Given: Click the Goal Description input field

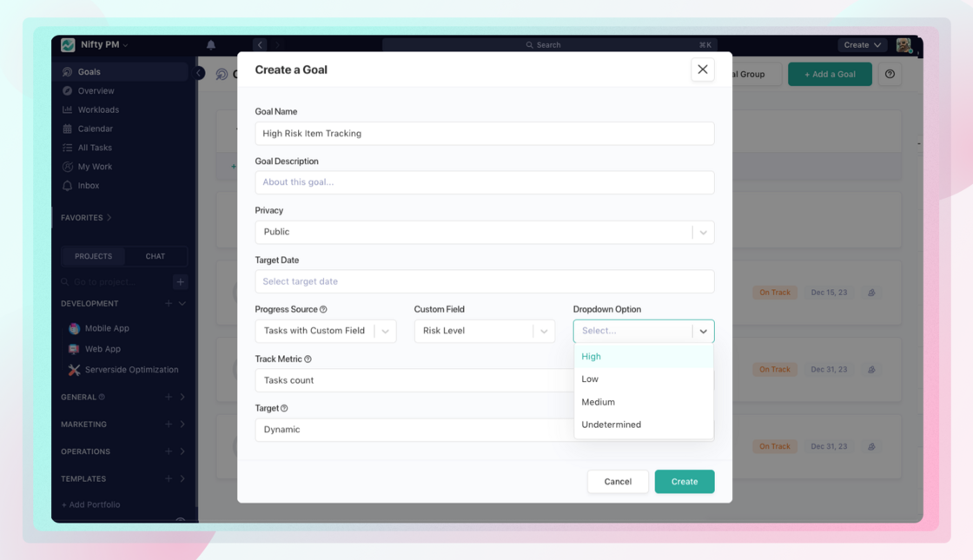Looking at the screenshot, I should 484,182.
